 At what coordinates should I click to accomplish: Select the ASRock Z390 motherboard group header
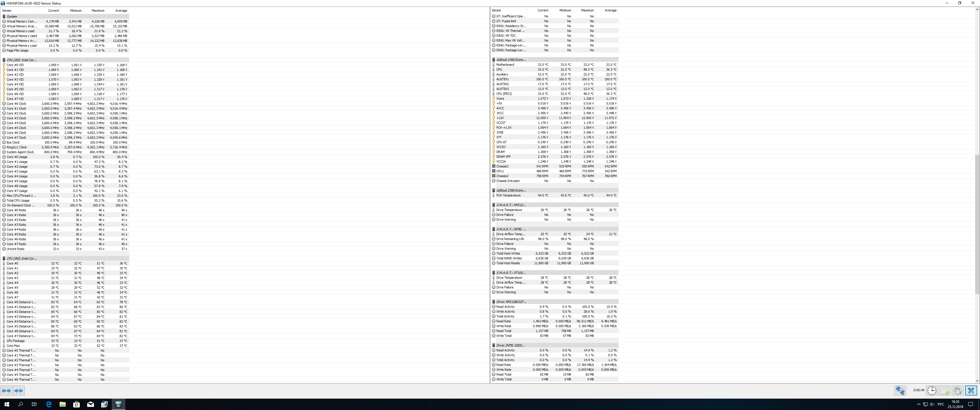coord(511,60)
